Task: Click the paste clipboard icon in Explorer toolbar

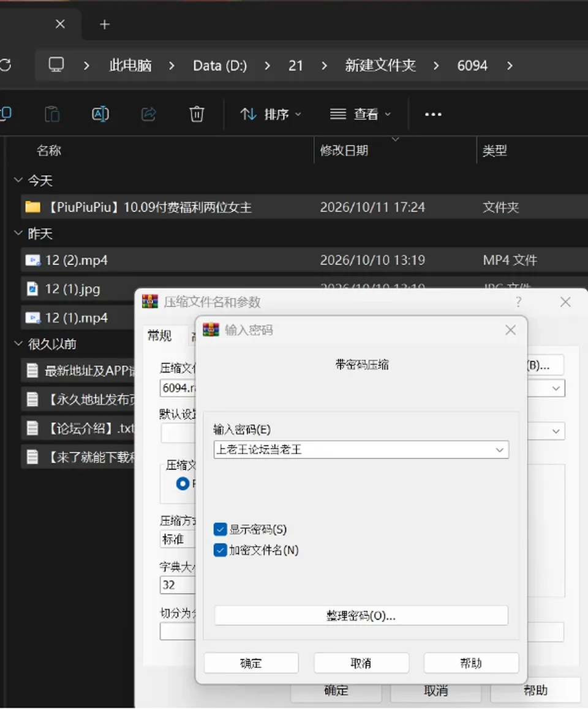Action: [x=52, y=114]
